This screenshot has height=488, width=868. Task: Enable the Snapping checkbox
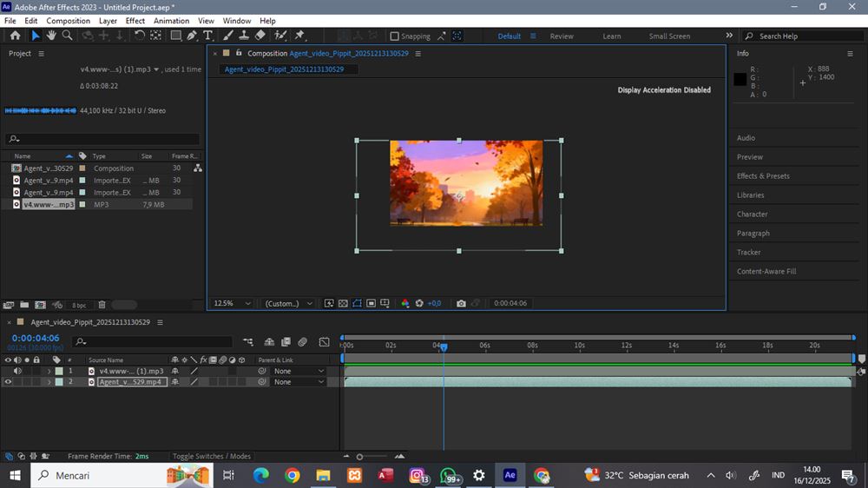point(395,36)
